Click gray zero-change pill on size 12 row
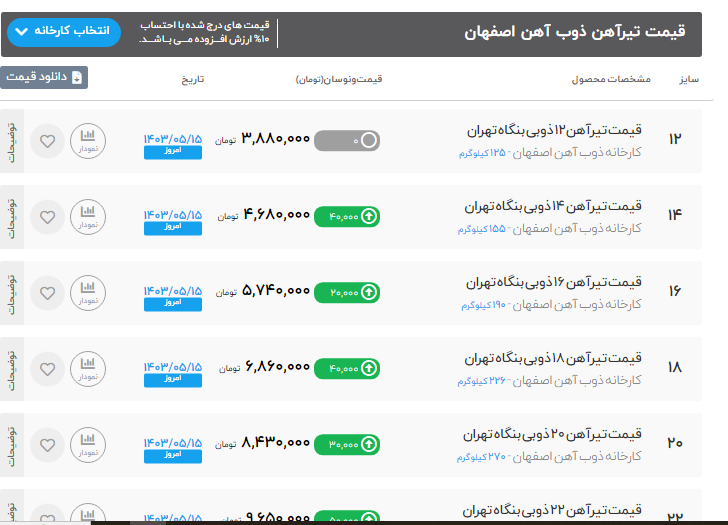 click(347, 141)
